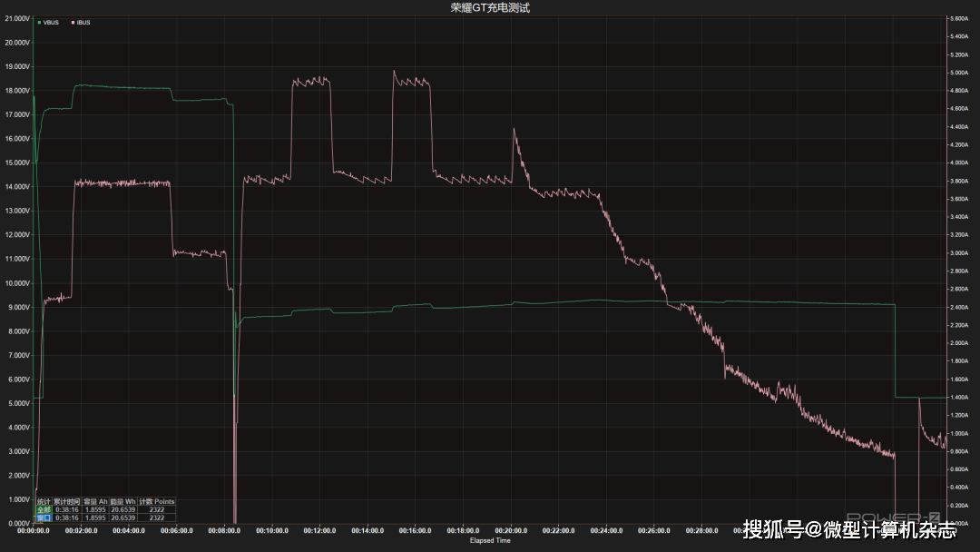The image size is (980, 552).
Task: Click the 00:22:00.0 time axis label
Action: pyautogui.click(x=559, y=531)
